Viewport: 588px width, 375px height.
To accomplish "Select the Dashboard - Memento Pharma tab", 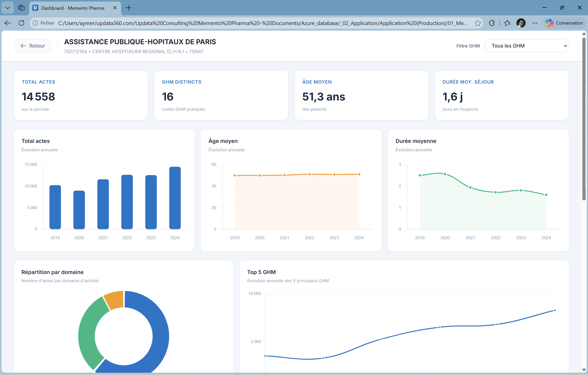I will pos(73,8).
